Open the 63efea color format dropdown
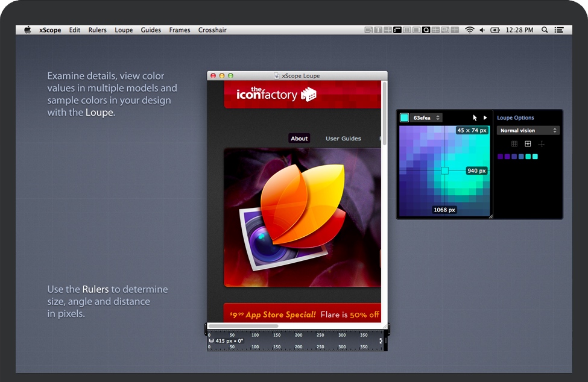Viewport: 588px width, 382px height. (426, 118)
